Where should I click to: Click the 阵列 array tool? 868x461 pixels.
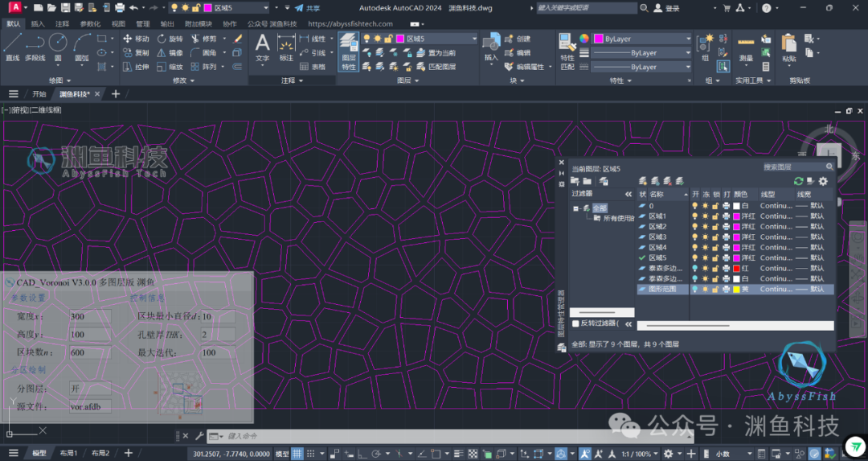click(x=203, y=67)
